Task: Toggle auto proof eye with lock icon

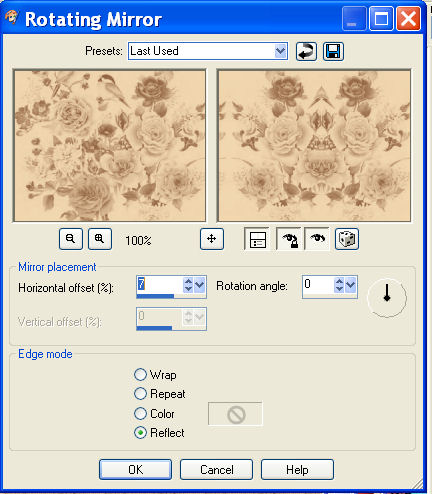Action: point(289,239)
